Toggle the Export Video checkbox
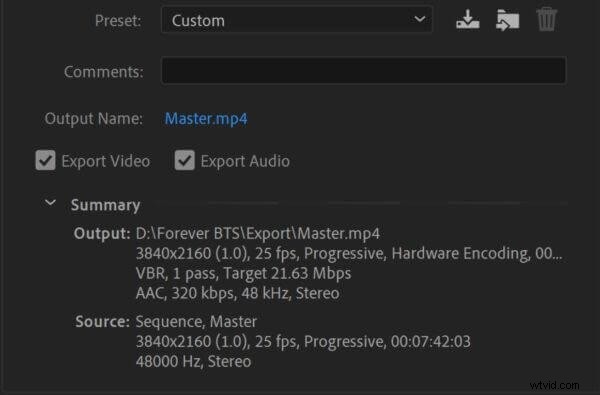Screen dimensions: 600x395 pos(46,160)
